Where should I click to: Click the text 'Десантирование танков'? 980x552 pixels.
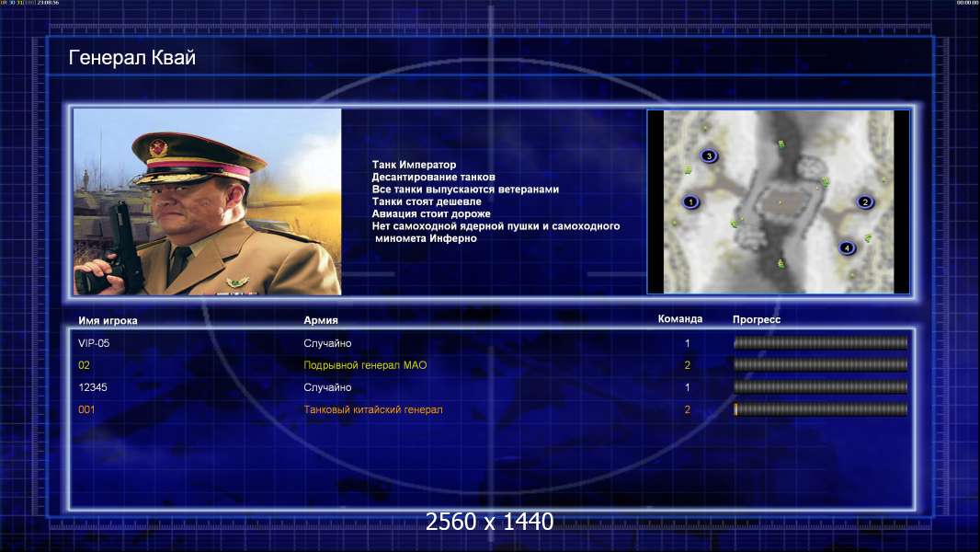tap(433, 177)
